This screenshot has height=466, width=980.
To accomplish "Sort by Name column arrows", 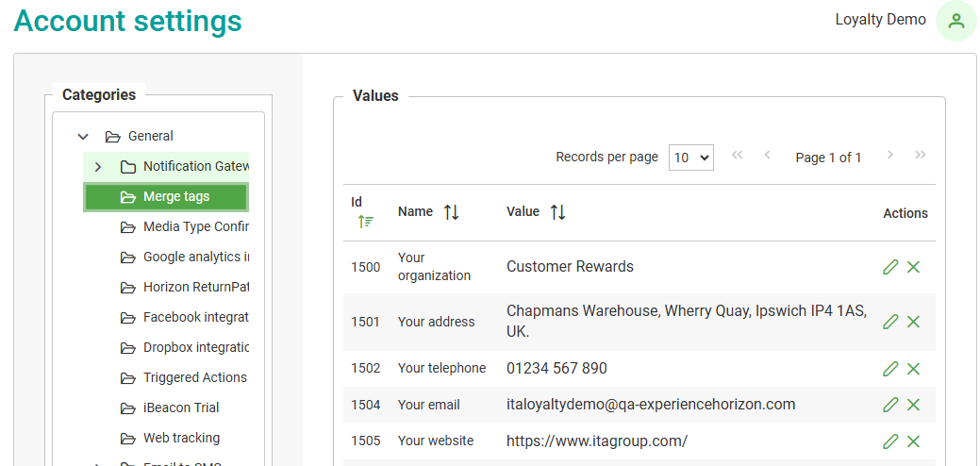I will coord(452,212).
